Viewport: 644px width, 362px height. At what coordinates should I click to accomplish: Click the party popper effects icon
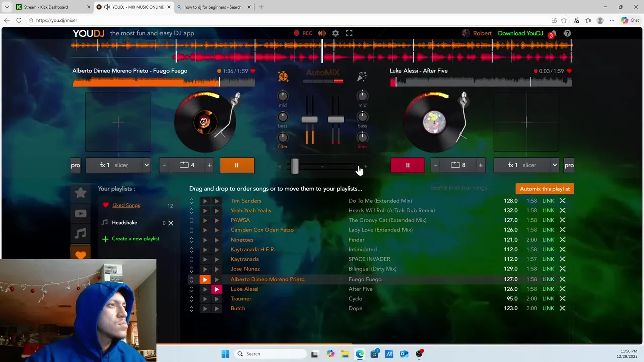click(362, 76)
